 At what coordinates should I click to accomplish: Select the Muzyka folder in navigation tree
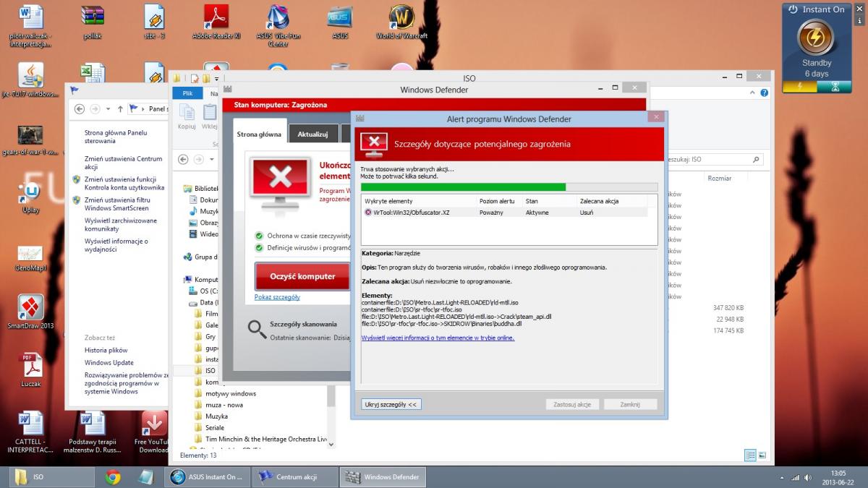[x=216, y=416]
